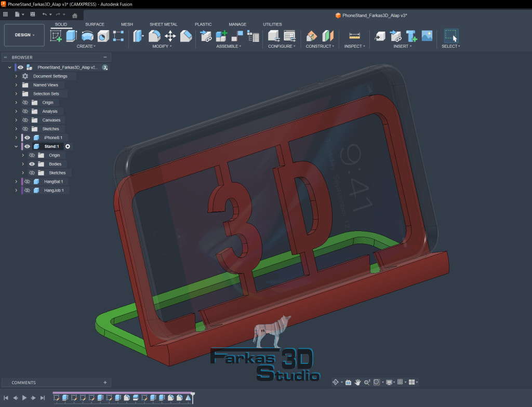
Task: Open the Utilities tab
Action: pos(272,24)
